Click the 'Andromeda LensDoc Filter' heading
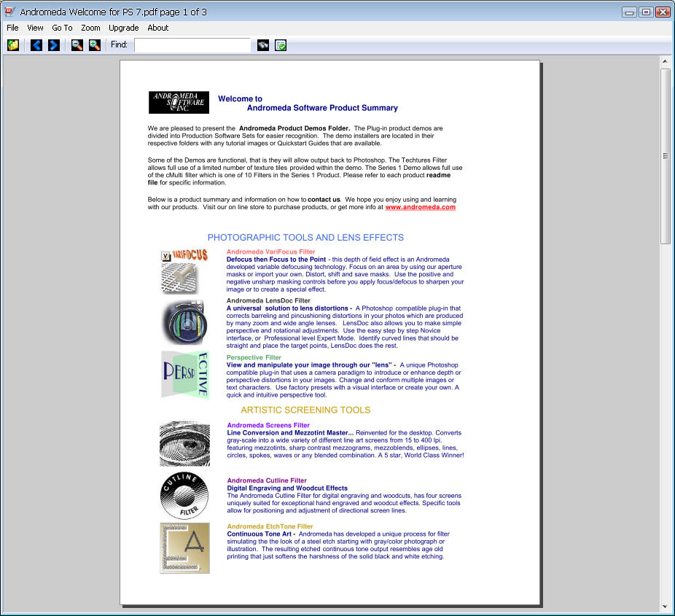Viewport: 675px width, 616px height. point(268,300)
